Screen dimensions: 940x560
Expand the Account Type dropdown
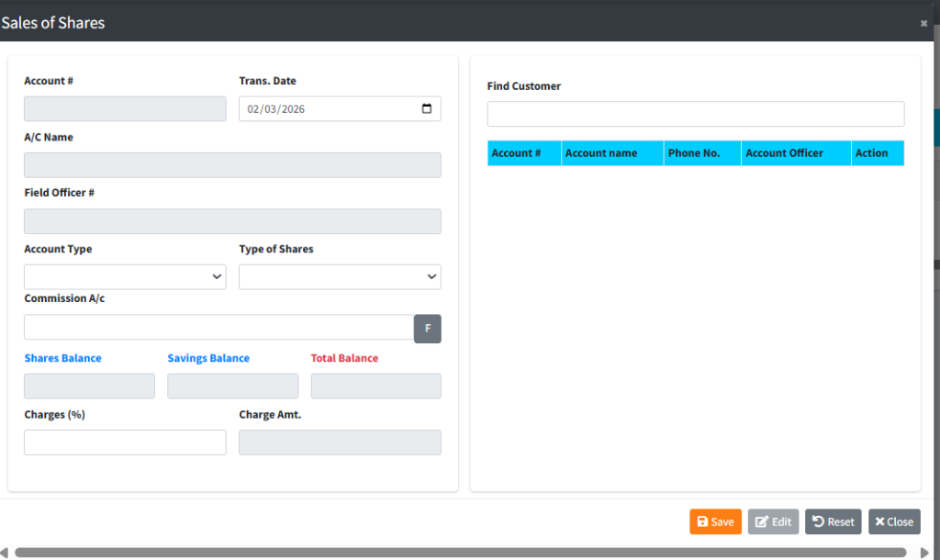click(125, 277)
